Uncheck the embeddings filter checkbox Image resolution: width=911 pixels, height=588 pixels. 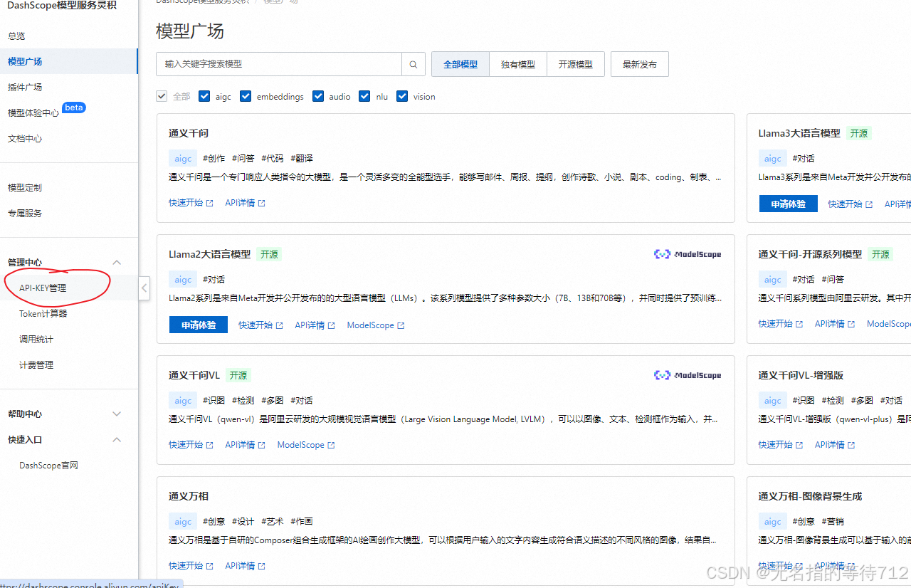(x=246, y=96)
